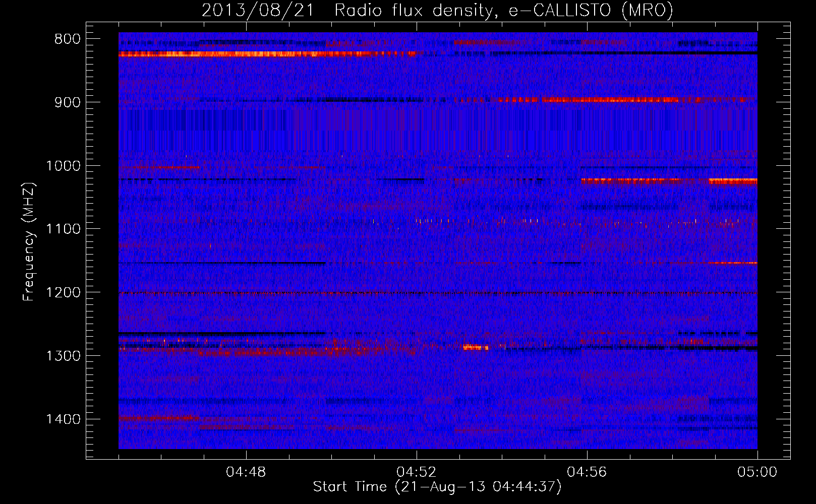This screenshot has width=816, height=504.
Task: Click the 04:48 time axis label
Action: [x=246, y=472]
